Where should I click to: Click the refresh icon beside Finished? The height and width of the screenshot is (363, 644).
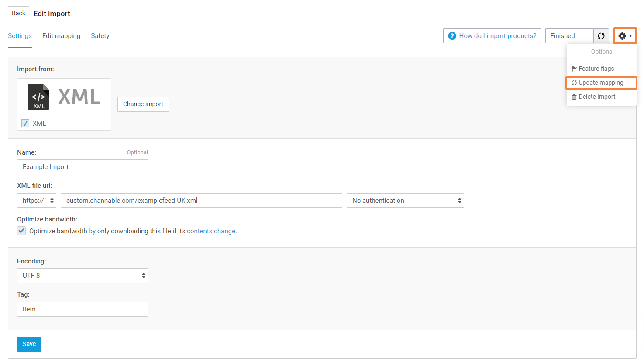[601, 36]
